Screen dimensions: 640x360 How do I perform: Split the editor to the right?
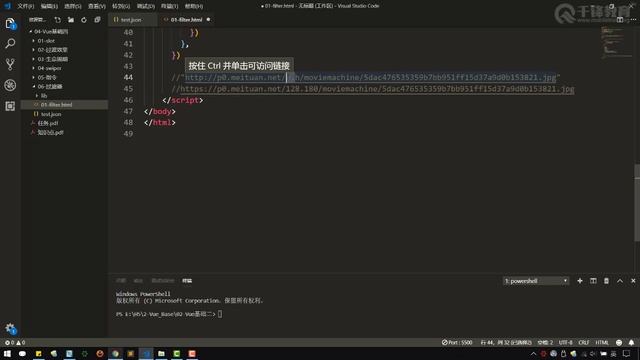pyautogui.click(x=620, y=20)
